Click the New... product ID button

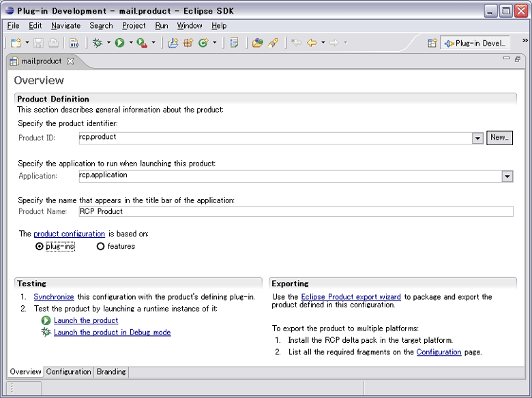point(499,138)
